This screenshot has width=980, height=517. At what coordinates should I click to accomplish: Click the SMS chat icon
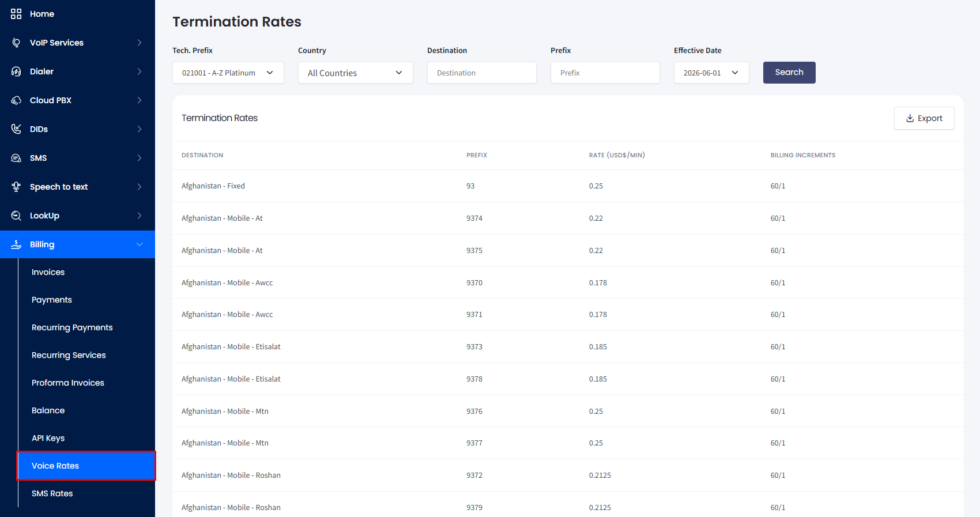coord(16,158)
